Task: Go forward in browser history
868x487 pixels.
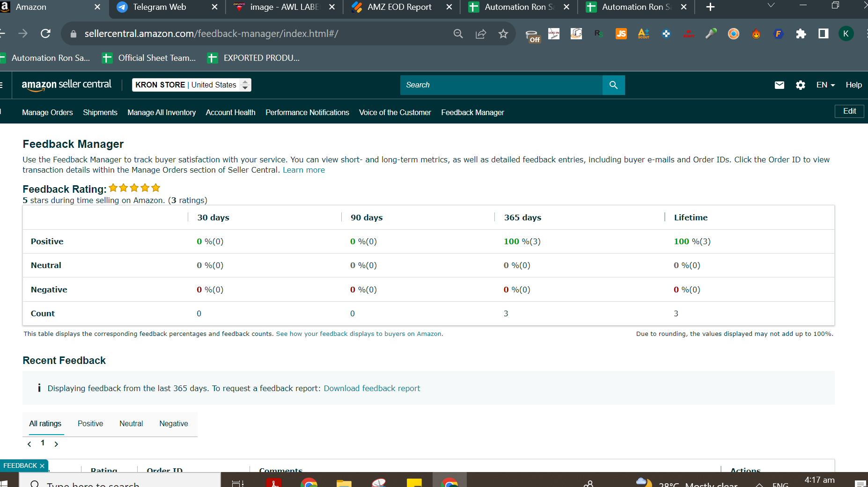Action: coord(23,34)
